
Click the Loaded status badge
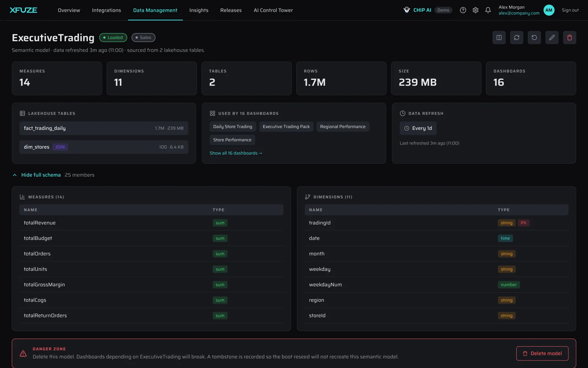click(113, 38)
